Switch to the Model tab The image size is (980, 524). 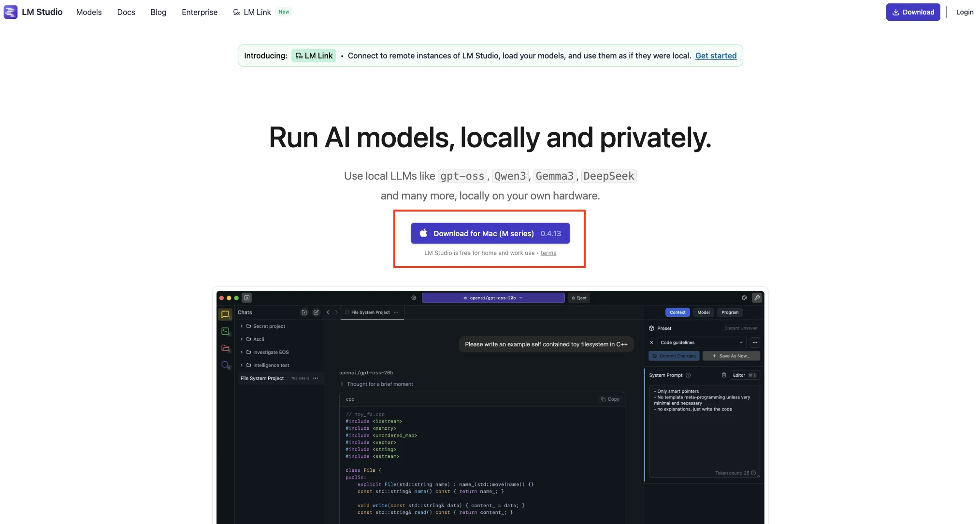[704, 312]
